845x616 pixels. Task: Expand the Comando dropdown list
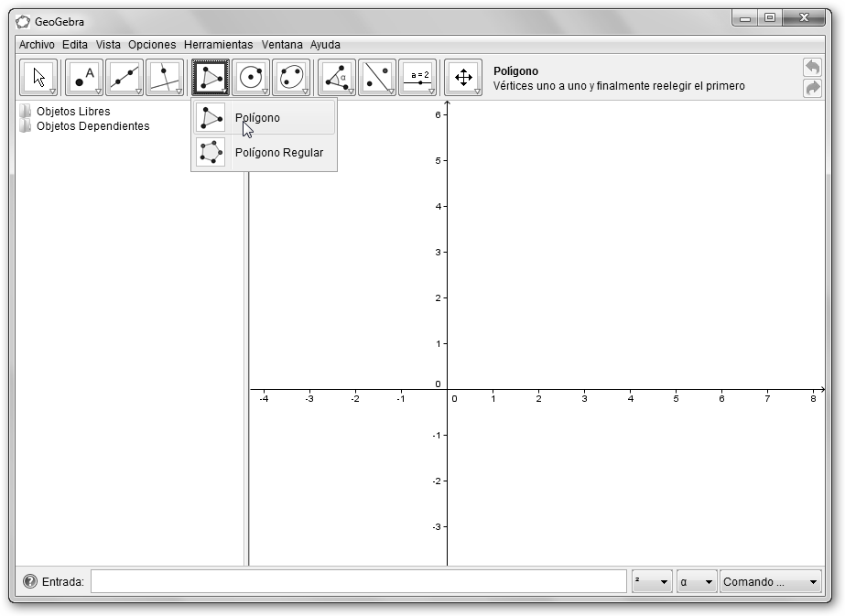771,582
